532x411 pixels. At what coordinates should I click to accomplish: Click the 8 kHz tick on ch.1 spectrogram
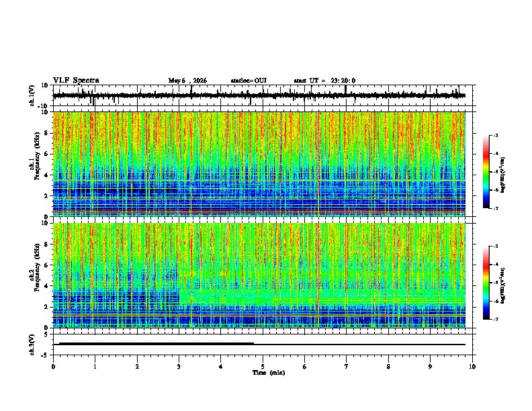(x=46, y=133)
